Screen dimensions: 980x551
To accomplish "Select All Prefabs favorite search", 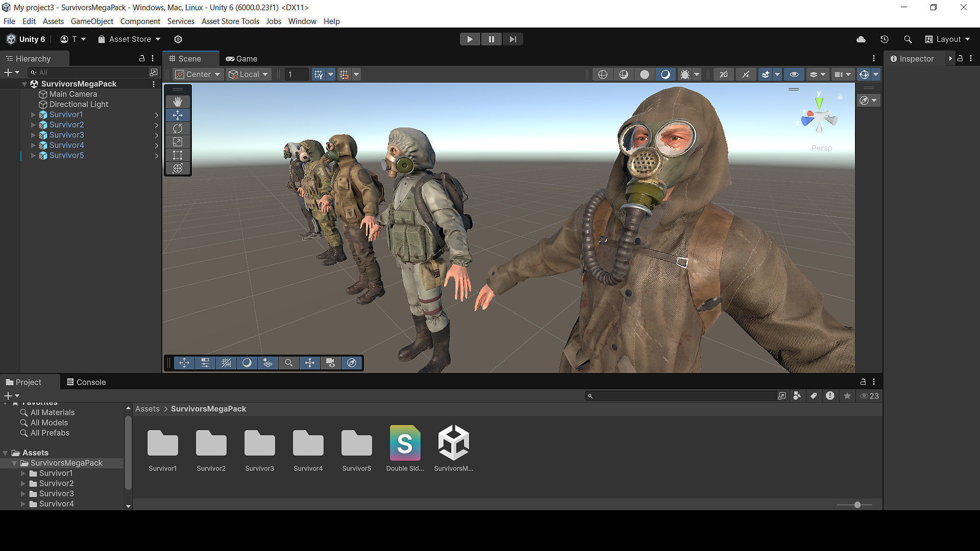I will pos(50,433).
